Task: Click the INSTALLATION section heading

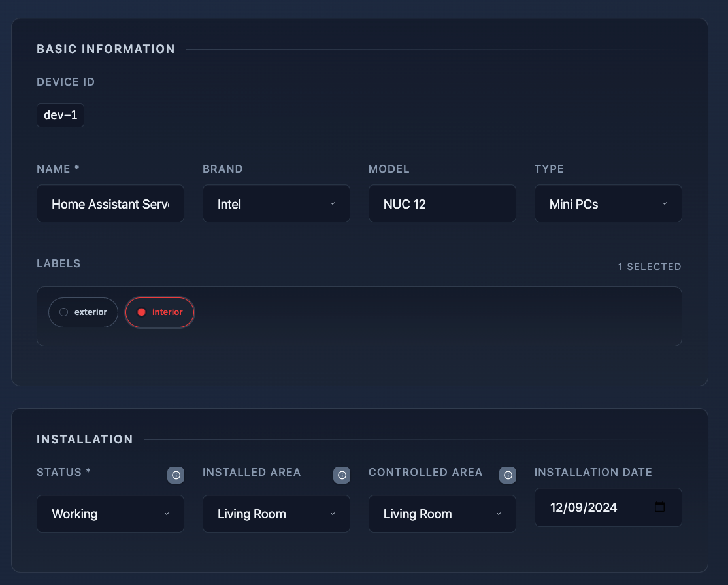Action: pos(85,439)
